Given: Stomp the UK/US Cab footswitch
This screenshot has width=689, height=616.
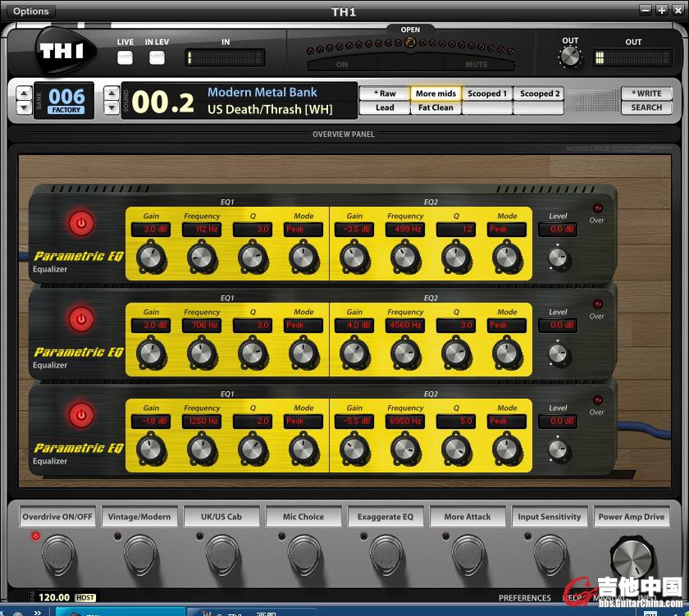Looking at the screenshot, I should 222,555.
